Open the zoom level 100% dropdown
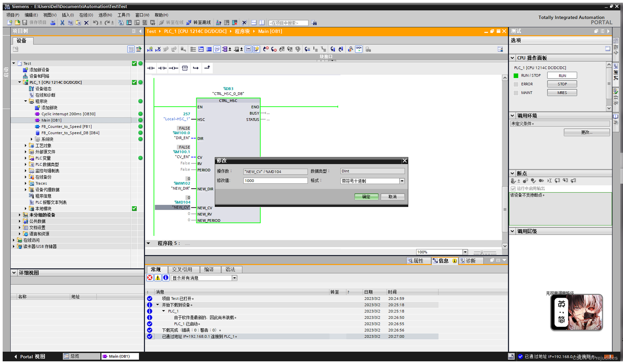The image size is (623, 364). point(465,252)
